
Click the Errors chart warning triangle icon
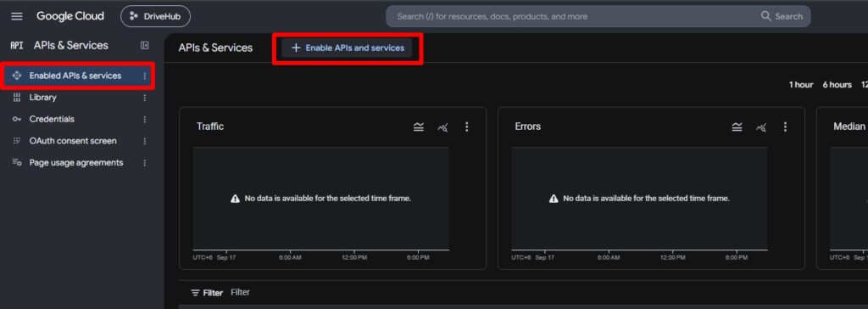pos(554,199)
